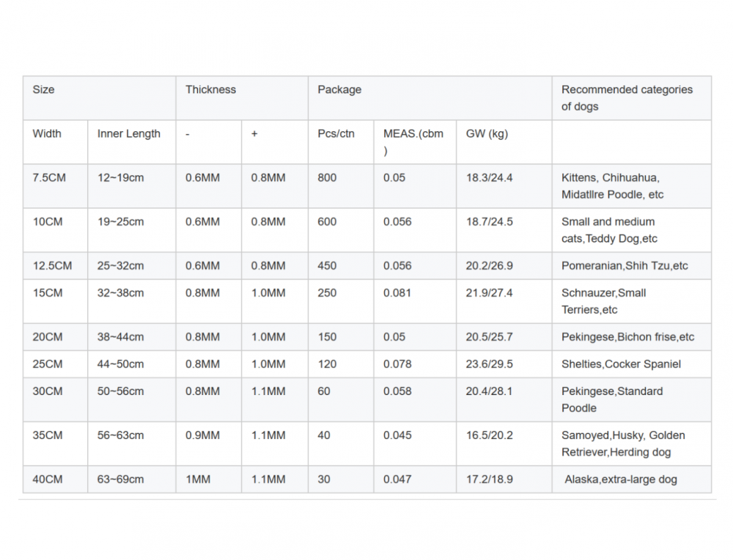This screenshot has width=733, height=560.
Task: Select the '23.6/29.5' weight cell
Action: click(x=504, y=364)
